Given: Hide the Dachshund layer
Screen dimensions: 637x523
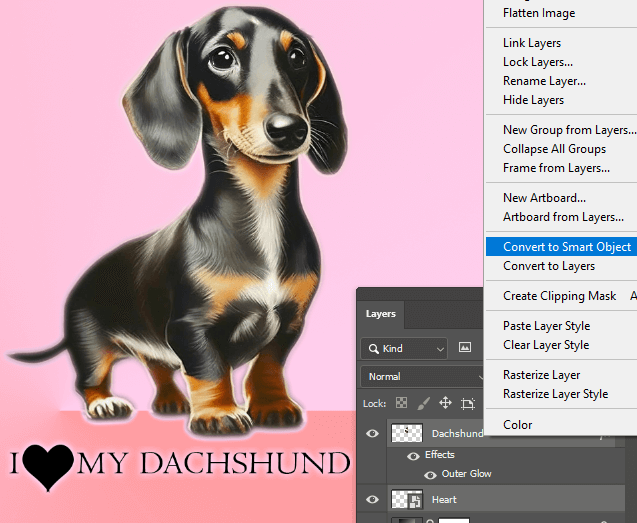Looking at the screenshot, I should (373, 434).
